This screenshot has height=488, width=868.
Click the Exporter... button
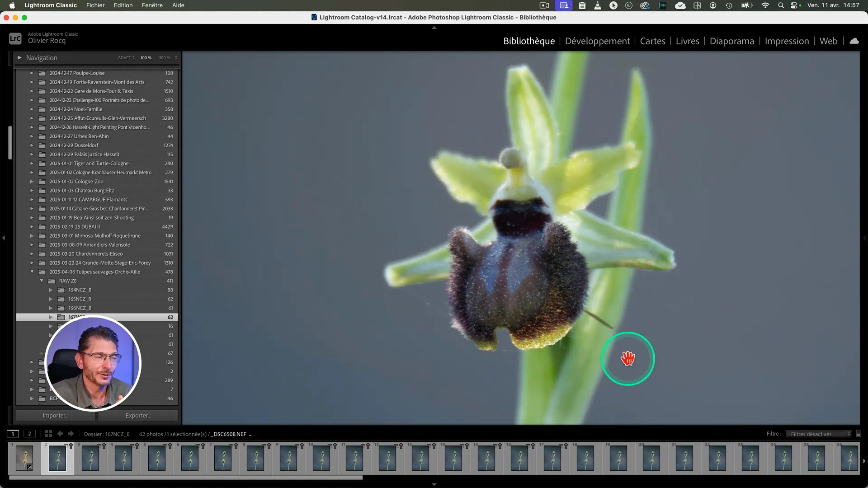(x=138, y=415)
